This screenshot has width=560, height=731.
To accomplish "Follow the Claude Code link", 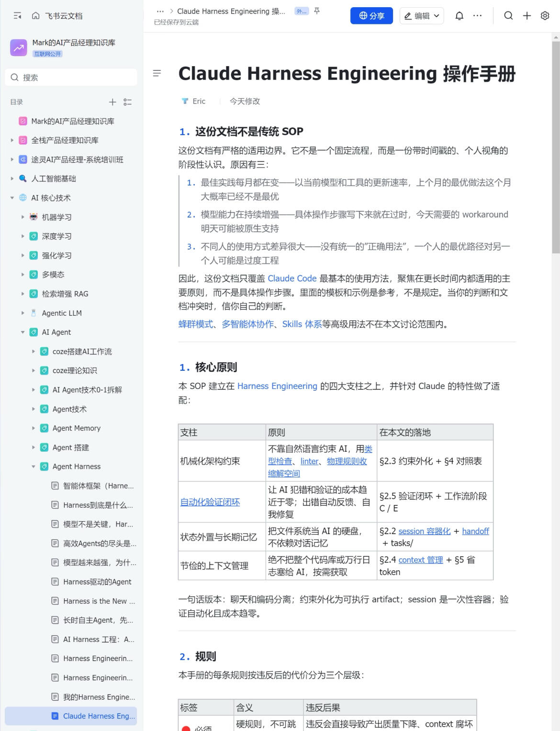I will pyautogui.click(x=292, y=278).
